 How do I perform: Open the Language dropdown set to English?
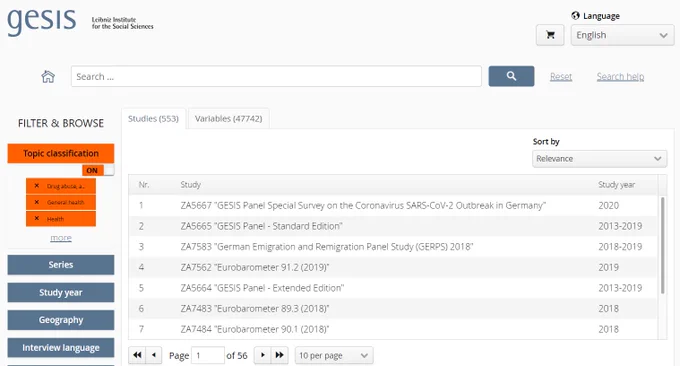(x=622, y=35)
